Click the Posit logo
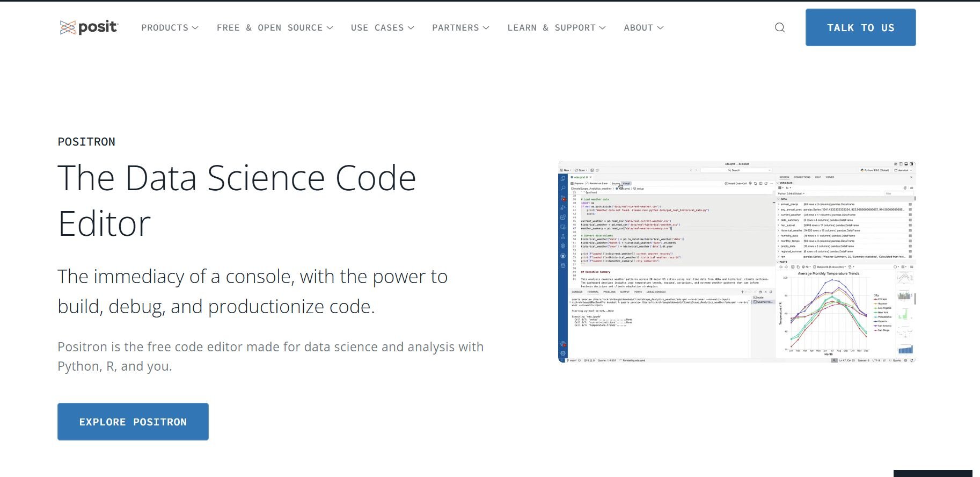 point(89,27)
